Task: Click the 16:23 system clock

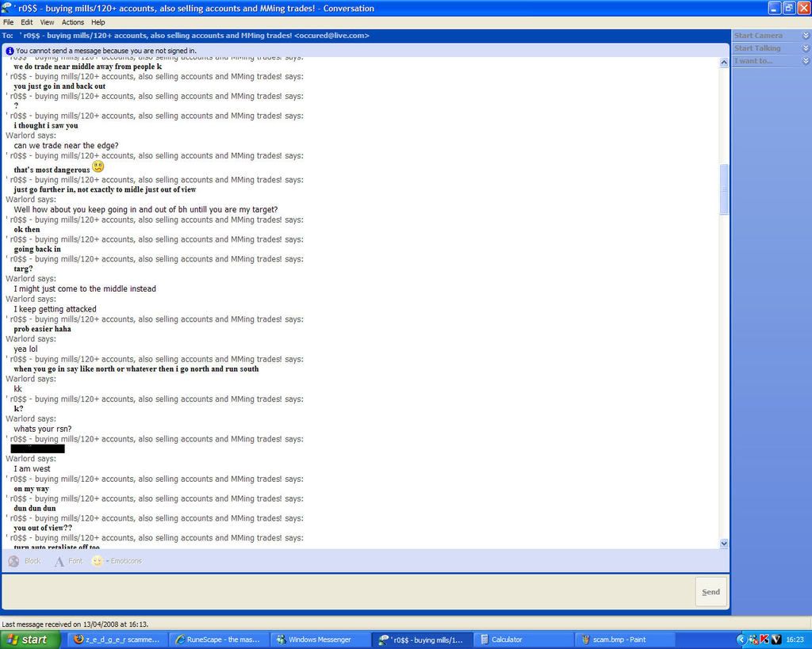Action: 795,639
